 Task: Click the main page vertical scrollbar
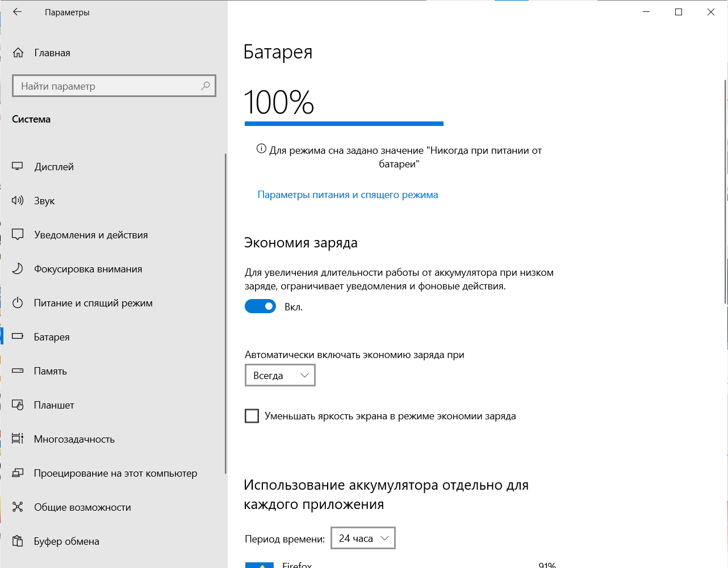click(x=726, y=192)
